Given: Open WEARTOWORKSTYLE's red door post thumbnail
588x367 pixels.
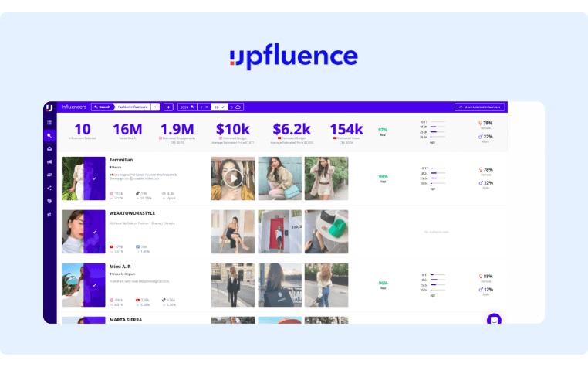Looking at the screenshot, I should pos(280,232).
